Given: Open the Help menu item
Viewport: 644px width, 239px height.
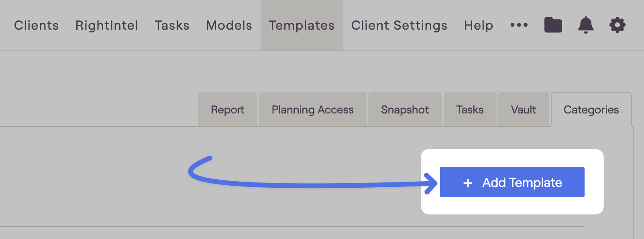Looking at the screenshot, I should [479, 25].
